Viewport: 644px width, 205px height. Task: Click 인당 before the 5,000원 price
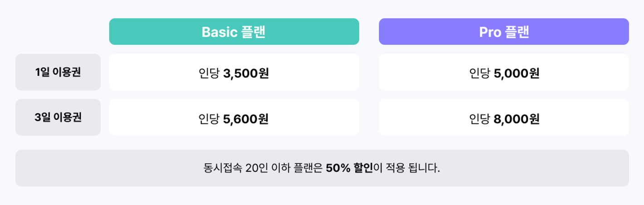[x=479, y=73]
